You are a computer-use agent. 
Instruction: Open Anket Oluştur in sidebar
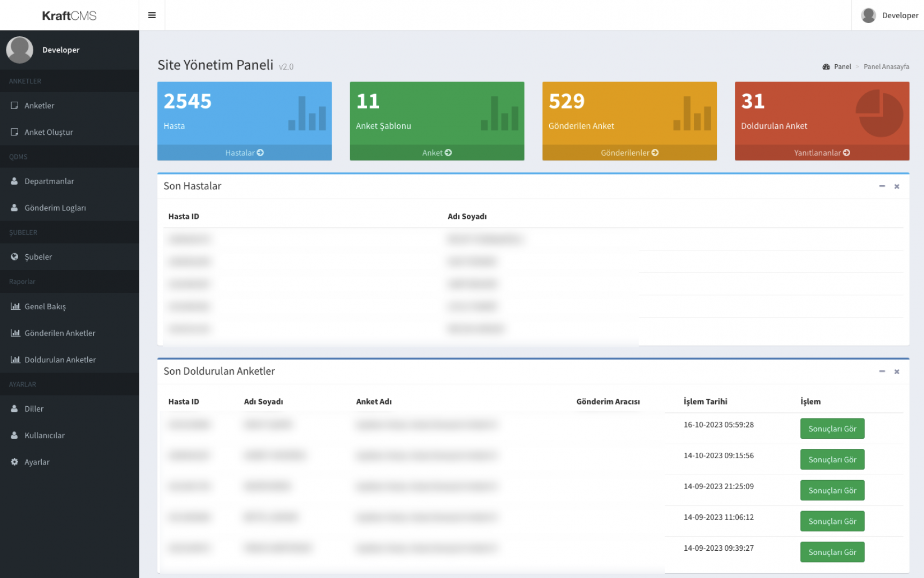coord(70,132)
